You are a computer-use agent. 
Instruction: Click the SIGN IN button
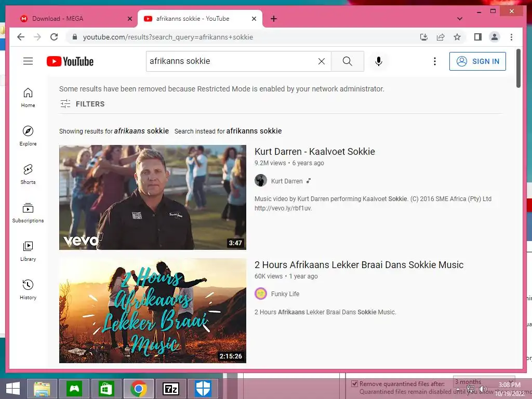[x=477, y=61]
